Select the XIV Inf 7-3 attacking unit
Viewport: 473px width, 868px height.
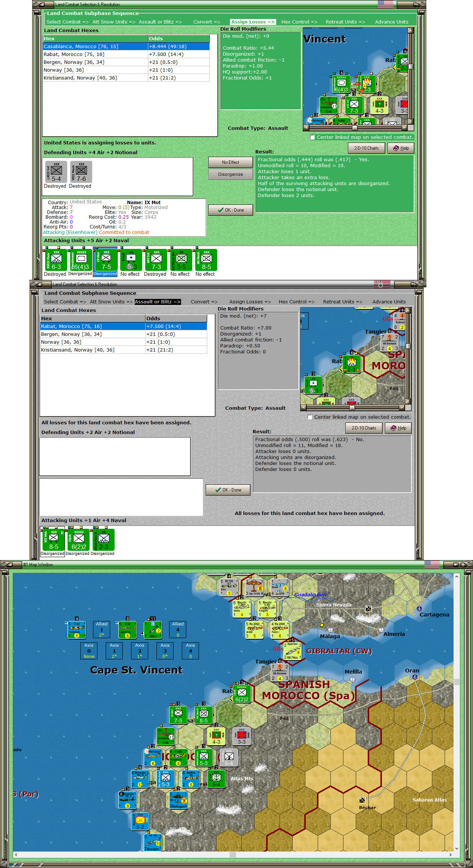(156, 260)
